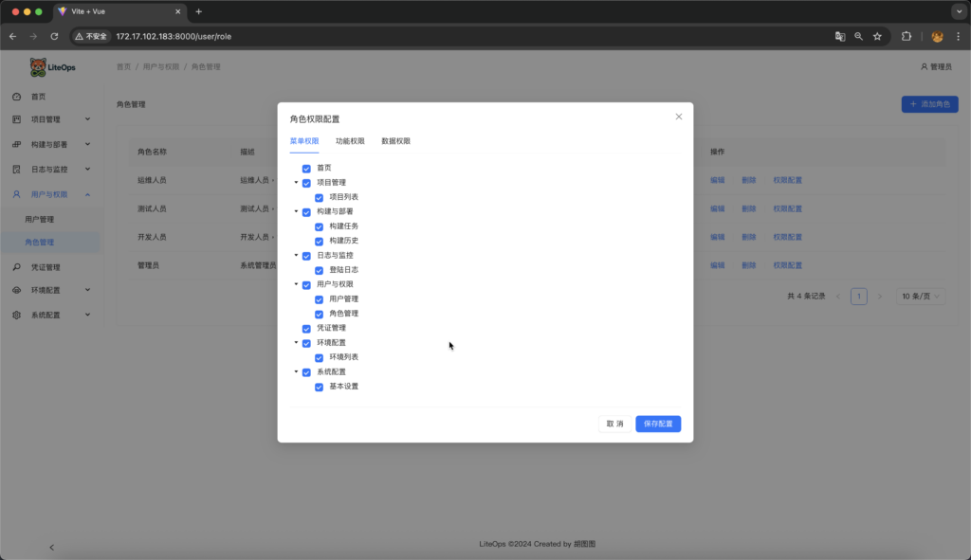Click the browser reload icon
The width and height of the screenshot is (971, 560).
pos(54,36)
